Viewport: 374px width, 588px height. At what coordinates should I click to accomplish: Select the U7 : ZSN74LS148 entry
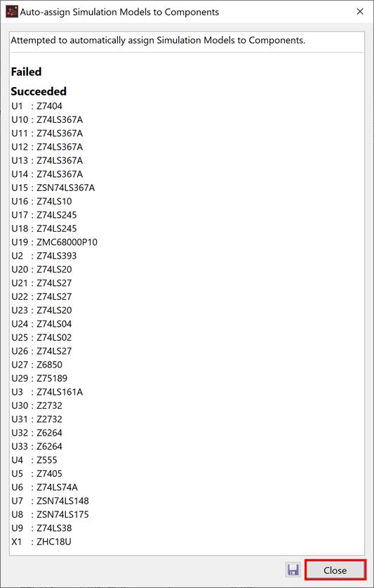[x=51, y=501]
